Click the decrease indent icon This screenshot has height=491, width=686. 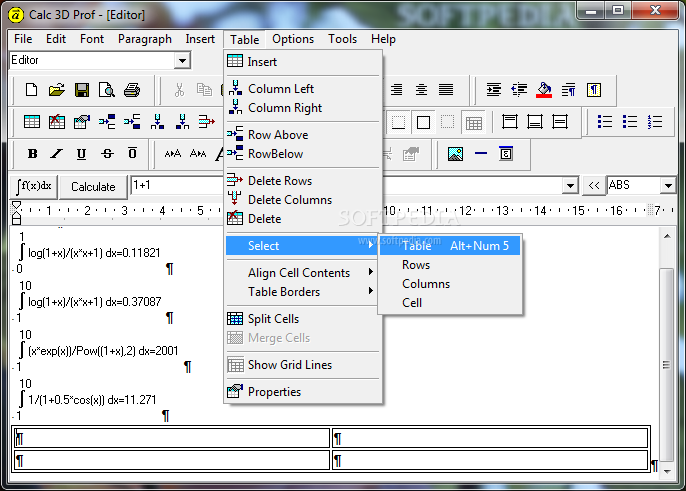pyautogui.click(x=519, y=90)
